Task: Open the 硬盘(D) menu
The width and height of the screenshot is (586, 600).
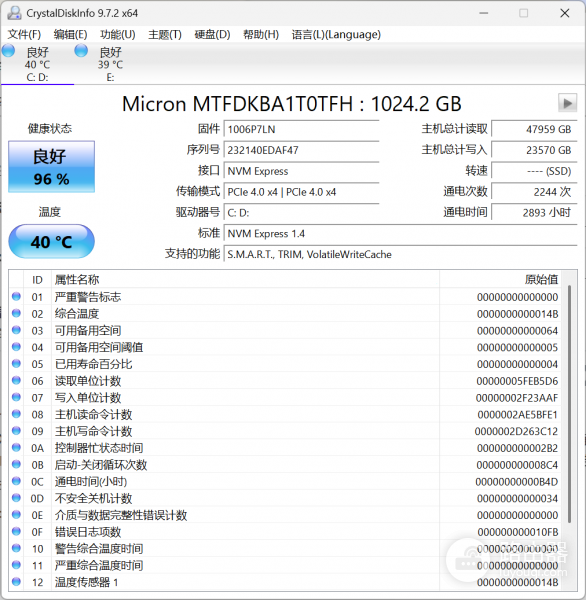Action: 212,34
